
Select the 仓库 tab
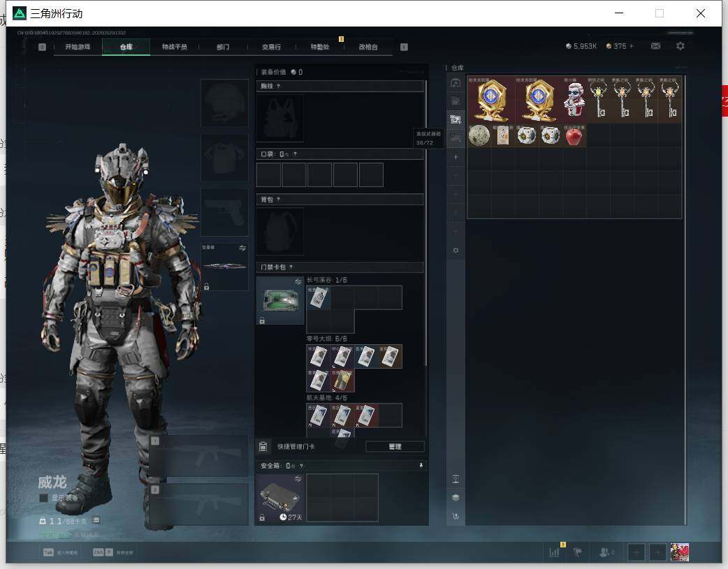(x=126, y=47)
